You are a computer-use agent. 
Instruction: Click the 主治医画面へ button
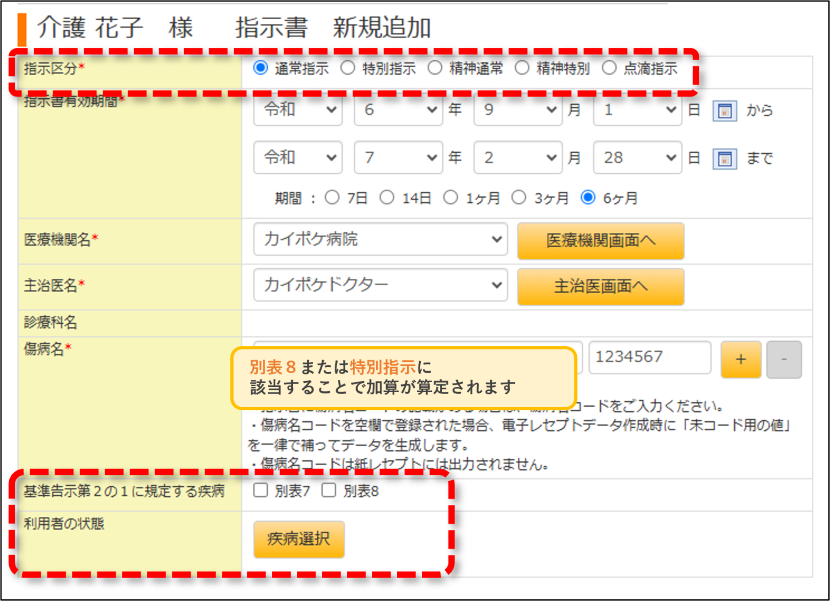point(600,286)
